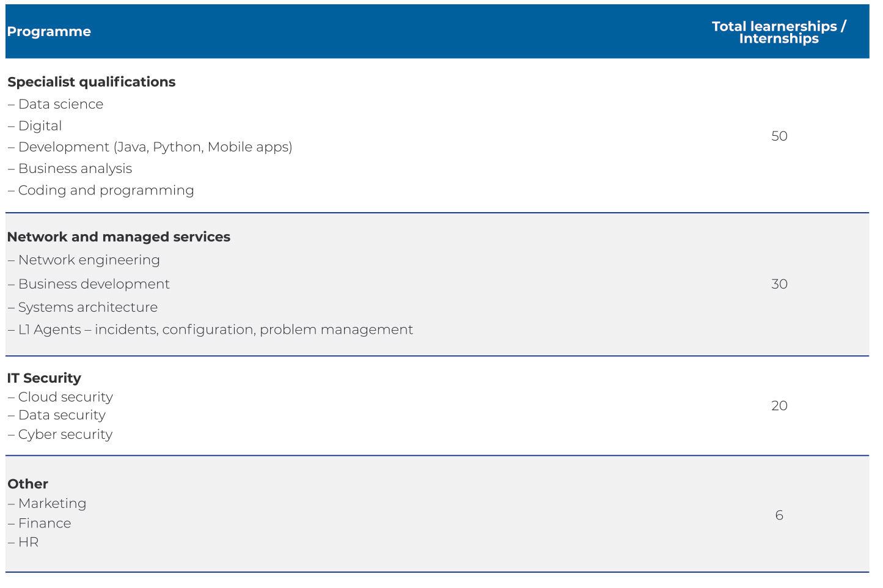883x588 pixels.
Task: Select the Marketing entry under Other
Action: coord(52,504)
